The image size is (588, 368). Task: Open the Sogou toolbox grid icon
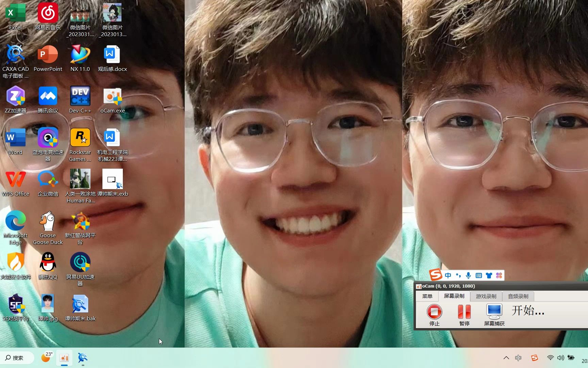[499, 275]
